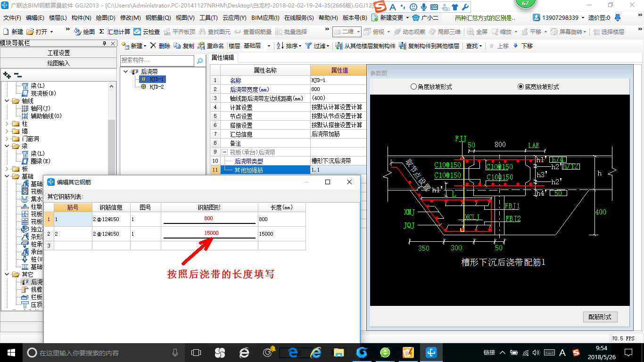The width and height of the screenshot is (644, 362).
Task: Click the 新建 component dropdown button
Action: tap(134, 46)
